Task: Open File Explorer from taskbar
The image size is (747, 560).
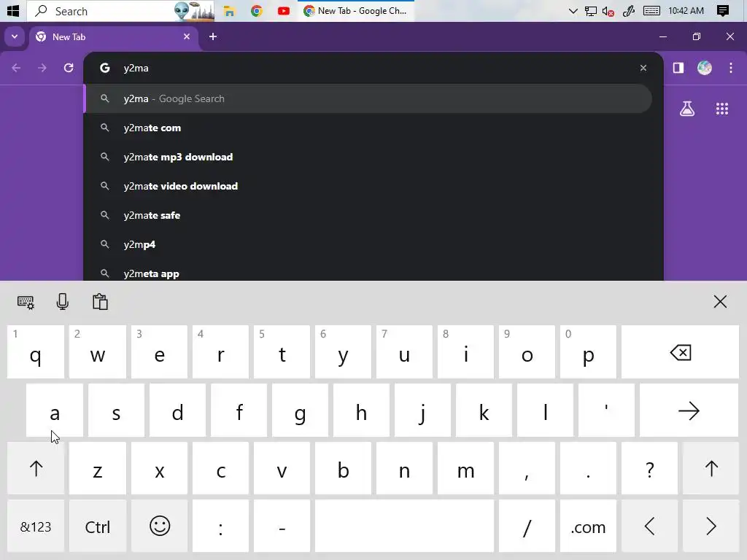Action: click(x=230, y=11)
